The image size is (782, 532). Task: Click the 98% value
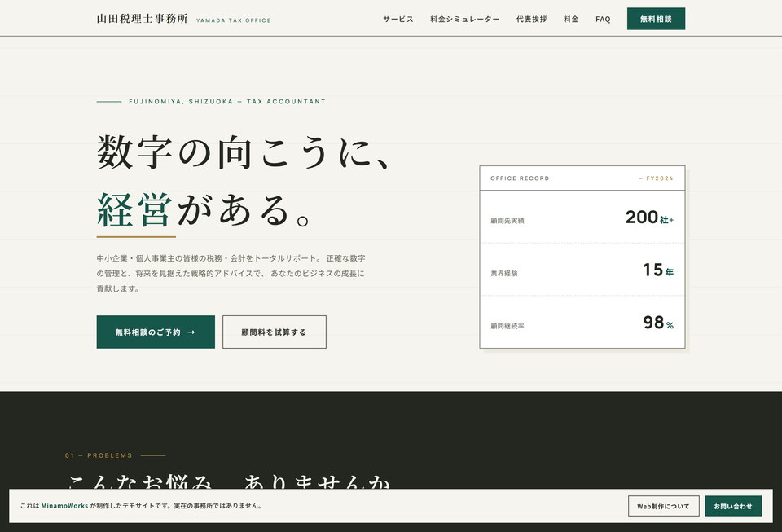pos(658,323)
